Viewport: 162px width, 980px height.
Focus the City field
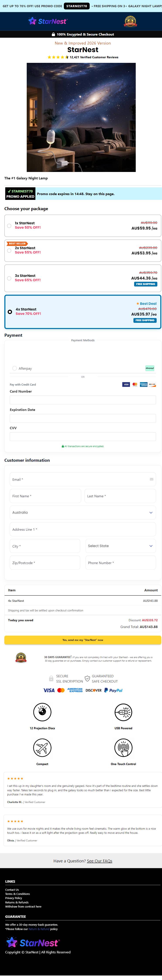click(x=45, y=546)
